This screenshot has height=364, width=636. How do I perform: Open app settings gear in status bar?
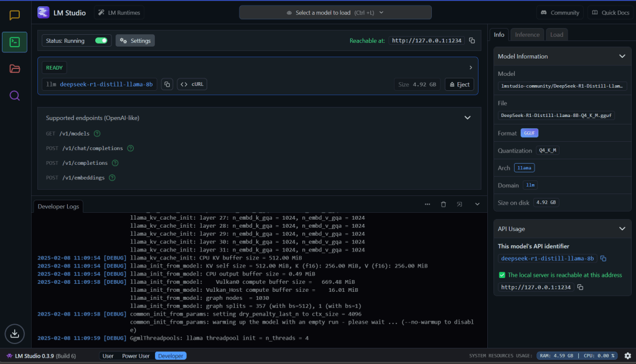click(627, 356)
